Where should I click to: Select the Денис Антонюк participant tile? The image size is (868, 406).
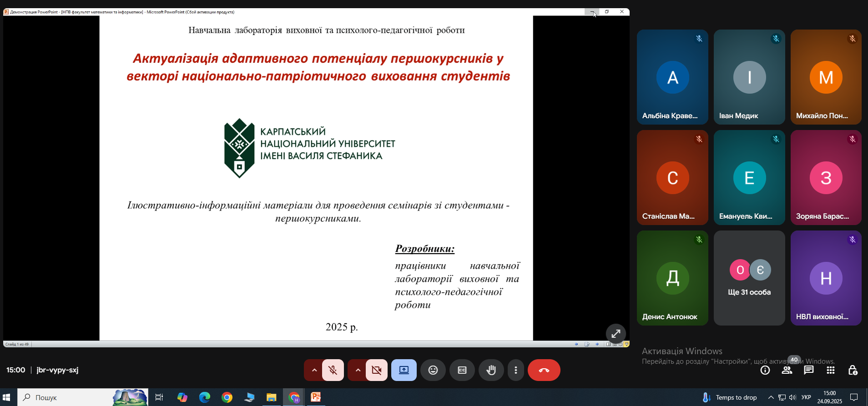pos(672,278)
